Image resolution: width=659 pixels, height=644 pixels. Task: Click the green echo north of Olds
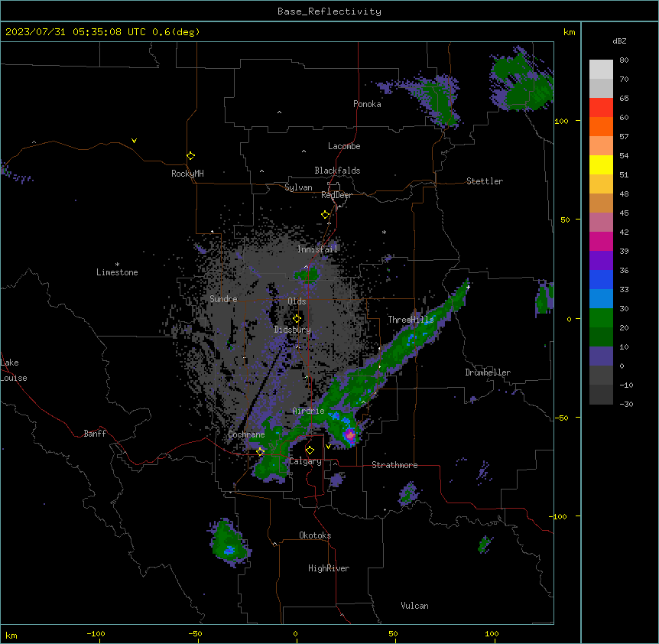(307, 275)
